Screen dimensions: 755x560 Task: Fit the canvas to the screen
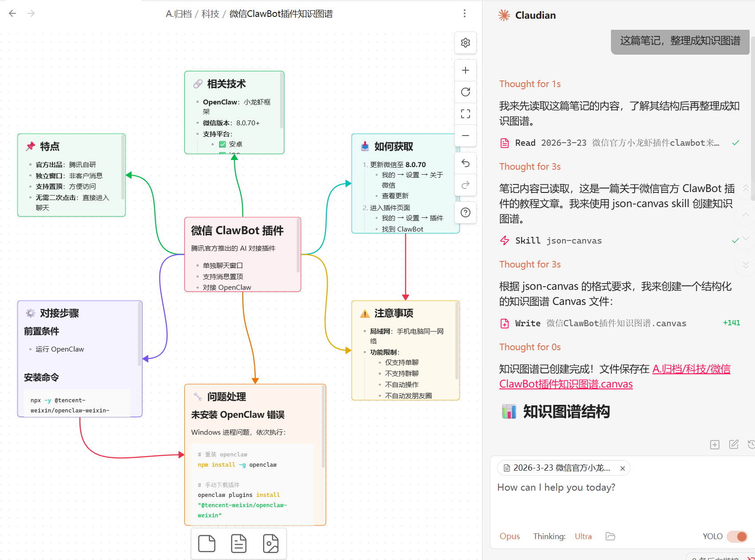click(x=465, y=114)
